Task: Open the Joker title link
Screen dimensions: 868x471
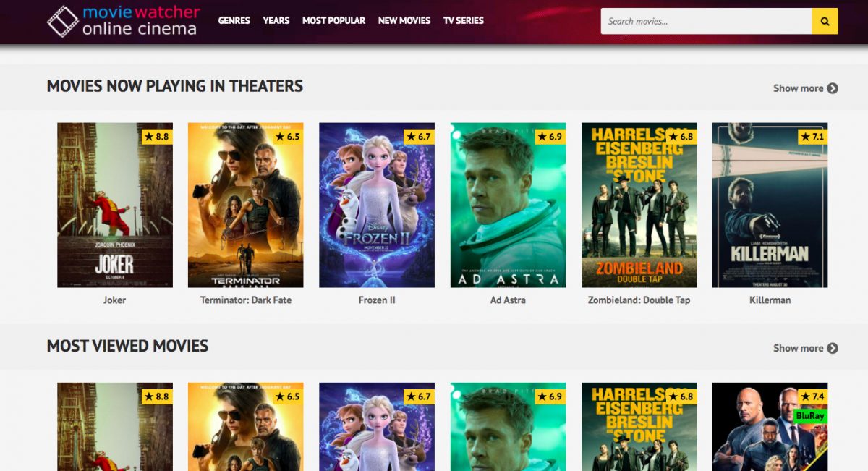Action: [114, 300]
